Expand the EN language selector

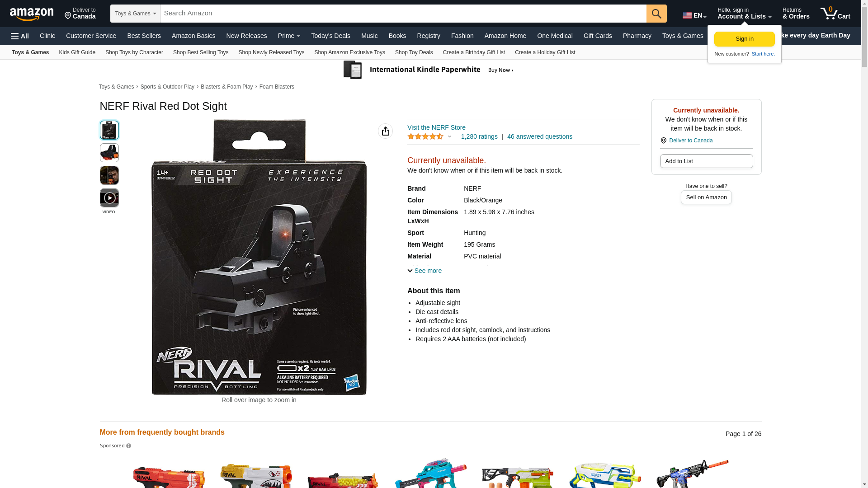694,15
